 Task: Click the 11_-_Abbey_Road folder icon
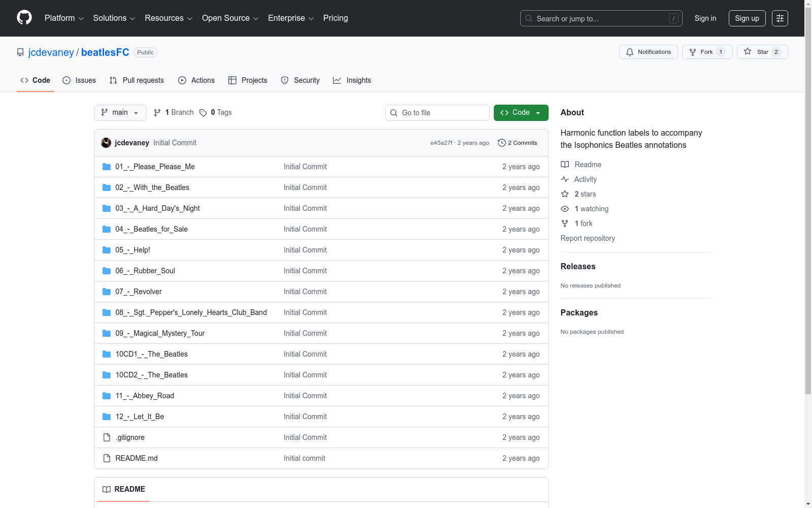point(107,396)
